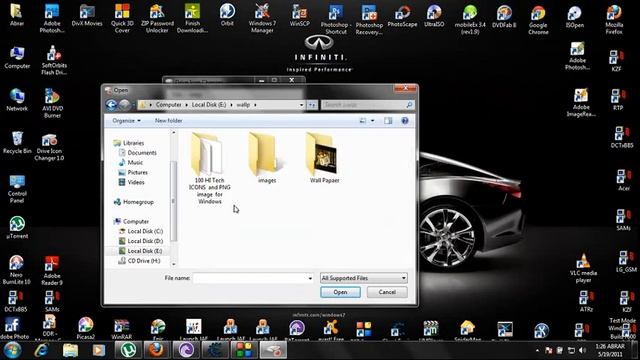
Task: Click the µTorrent desktop icon
Action: (17, 228)
